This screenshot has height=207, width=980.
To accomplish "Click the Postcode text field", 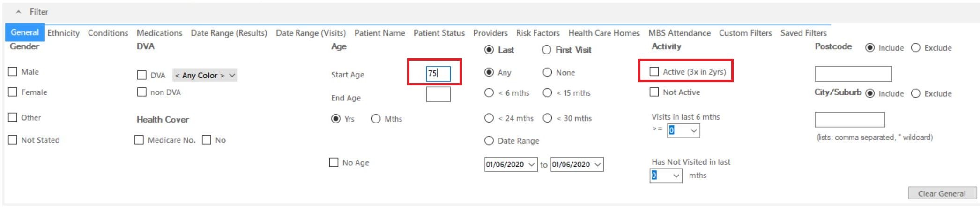I will (853, 74).
